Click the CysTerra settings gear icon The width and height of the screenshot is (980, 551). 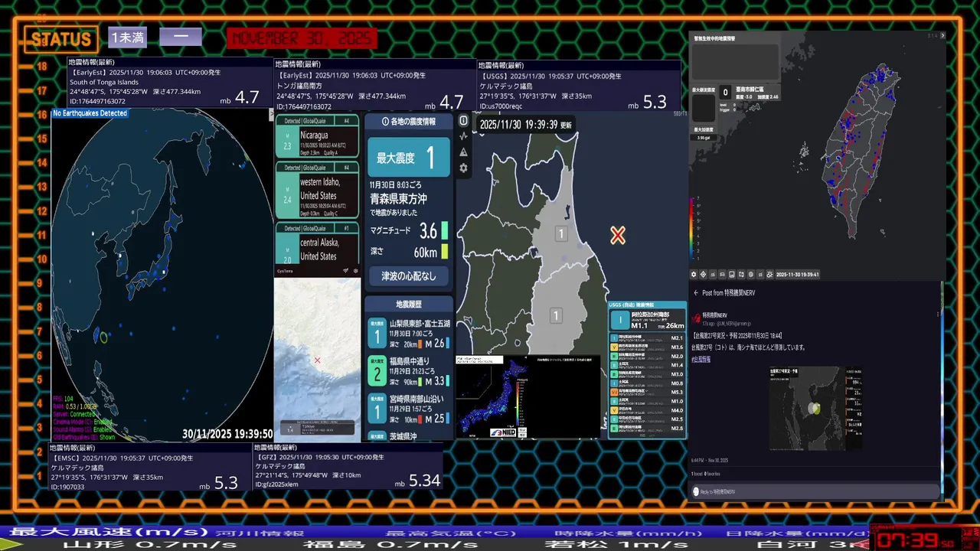[356, 270]
